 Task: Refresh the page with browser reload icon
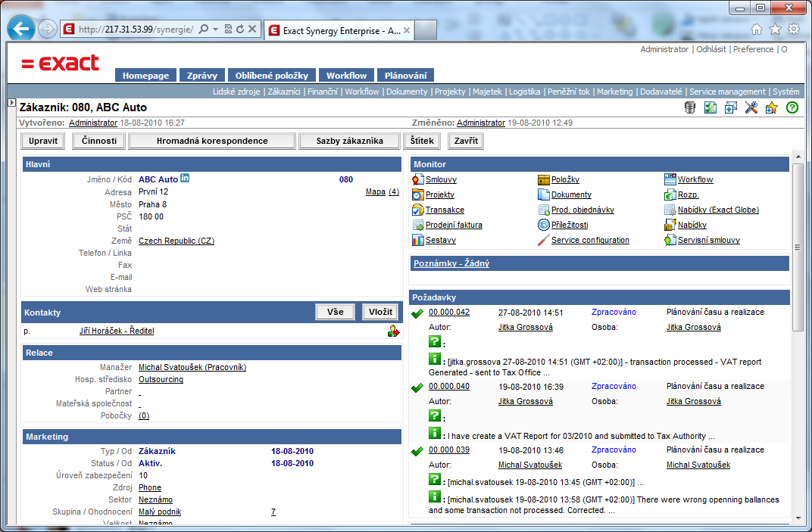pyautogui.click(x=240, y=29)
